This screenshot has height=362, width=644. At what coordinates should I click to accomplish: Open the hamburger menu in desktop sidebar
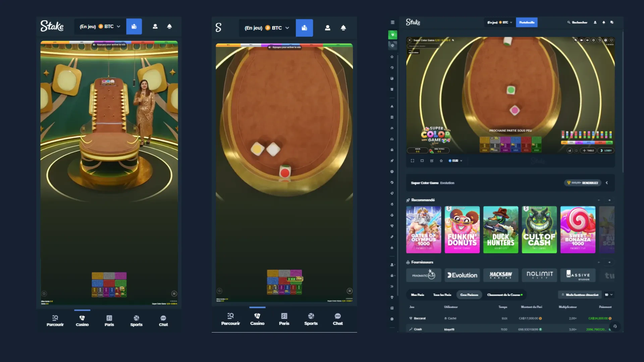[392, 22]
